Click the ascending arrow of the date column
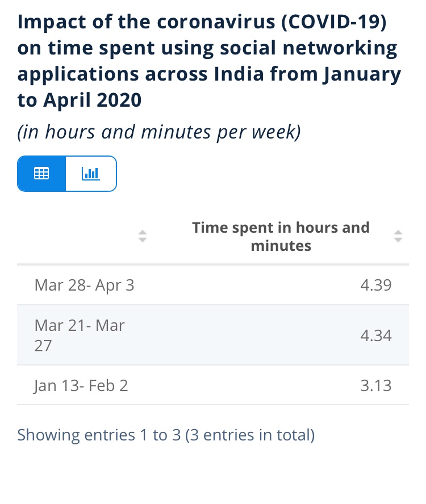426x504 pixels. click(x=143, y=232)
